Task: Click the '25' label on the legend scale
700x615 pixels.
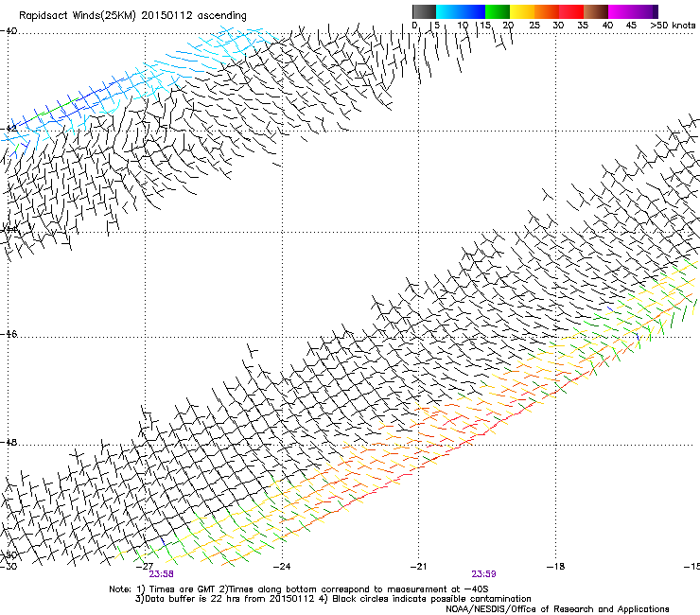Action: point(534,26)
